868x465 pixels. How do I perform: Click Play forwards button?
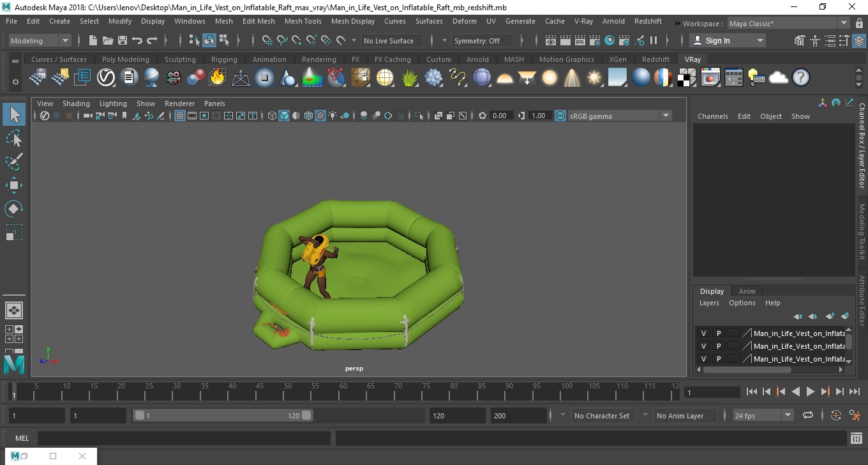click(x=810, y=392)
